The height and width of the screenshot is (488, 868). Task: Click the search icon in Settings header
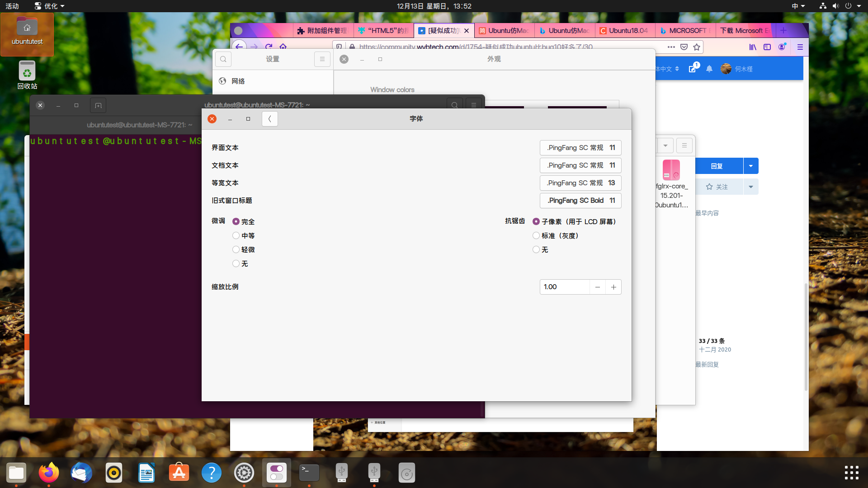click(x=223, y=59)
